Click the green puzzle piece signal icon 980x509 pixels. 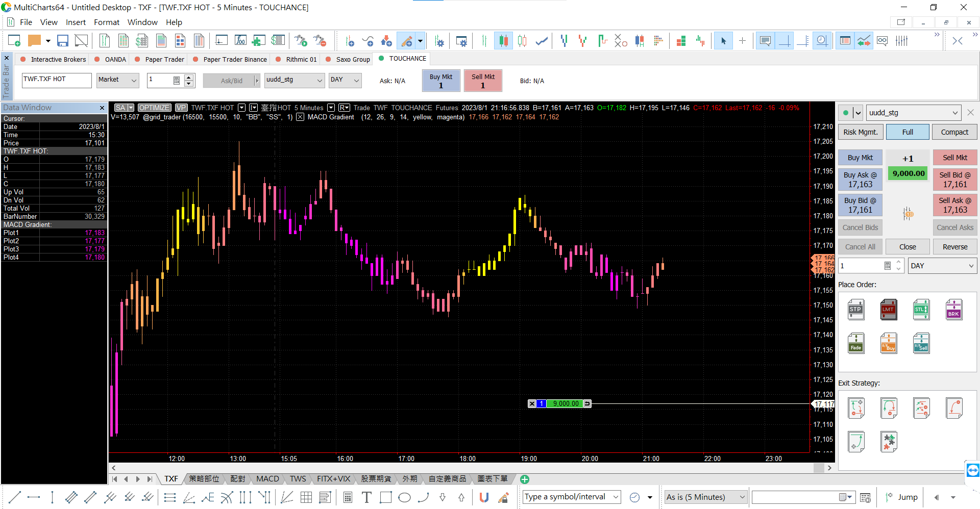(258, 41)
